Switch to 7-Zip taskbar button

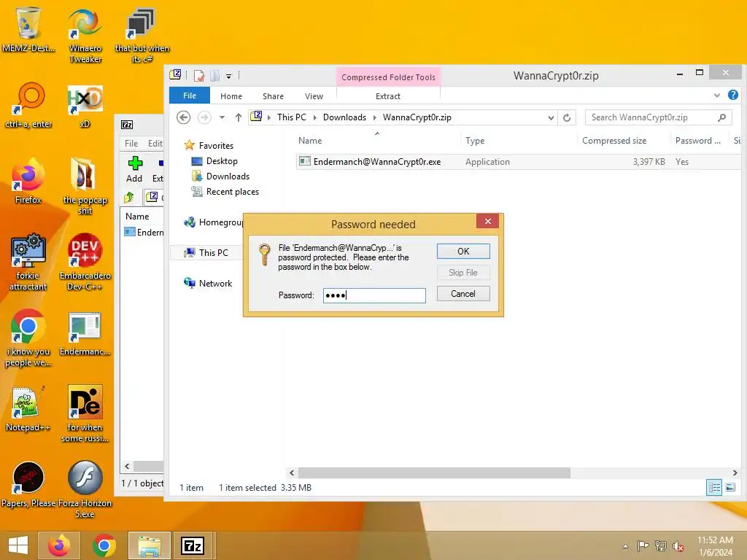point(193,545)
